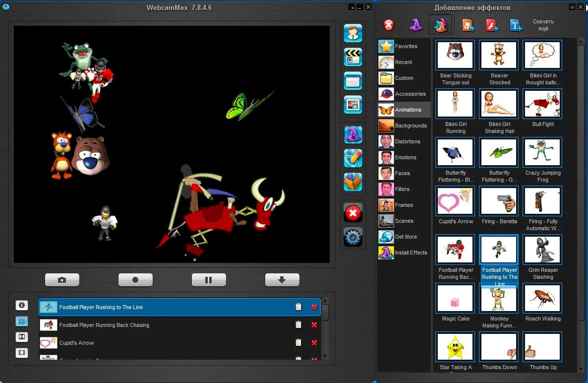Open the gear settings icon
The width and height of the screenshot is (588, 383).
point(353,237)
